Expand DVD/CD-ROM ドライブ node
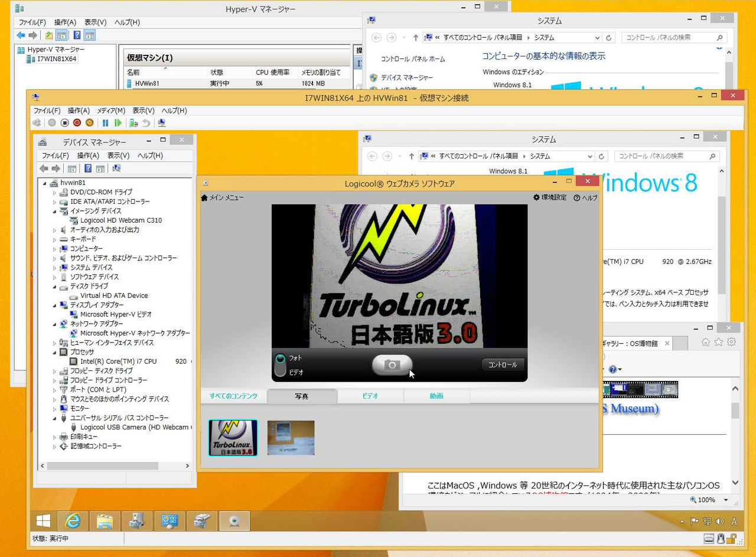This screenshot has height=557, width=756. 55,193
